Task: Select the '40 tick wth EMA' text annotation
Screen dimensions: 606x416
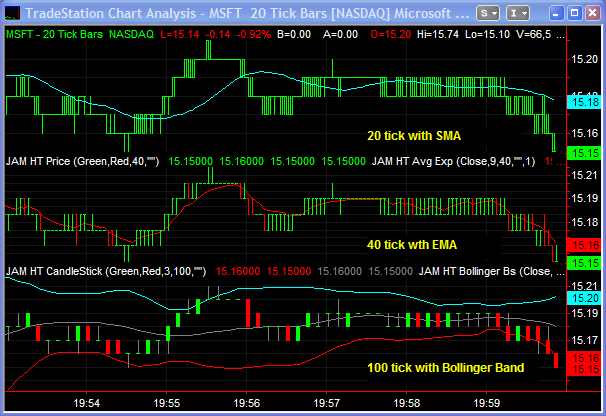Action: click(x=412, y=245)
